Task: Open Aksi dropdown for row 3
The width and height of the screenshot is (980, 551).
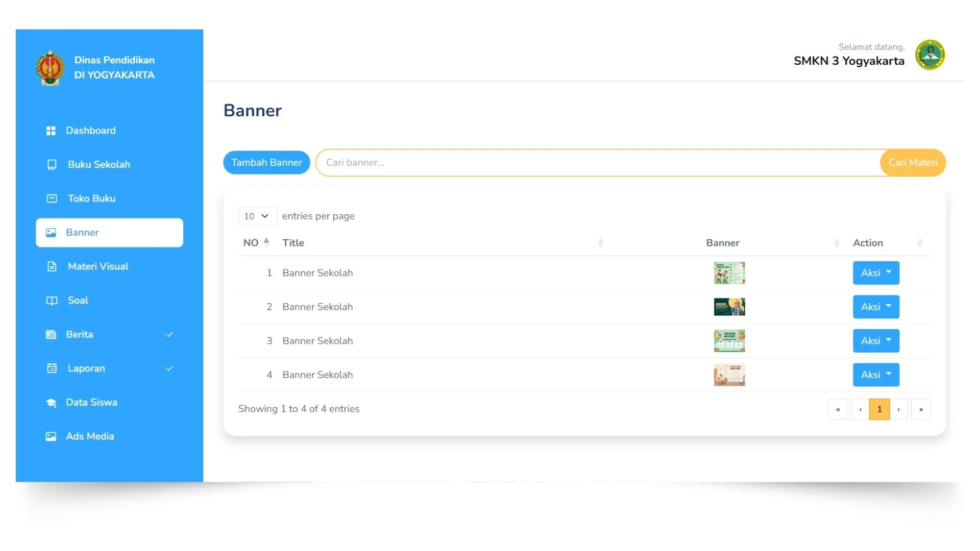Action: (875, 341)
